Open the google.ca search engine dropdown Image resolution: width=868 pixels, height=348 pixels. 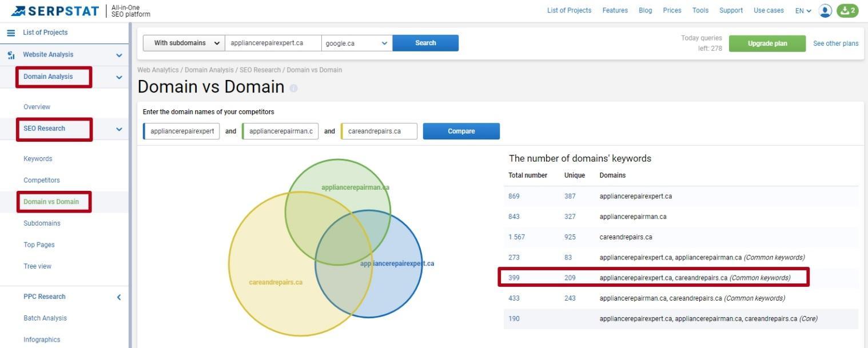click(357, 43)
